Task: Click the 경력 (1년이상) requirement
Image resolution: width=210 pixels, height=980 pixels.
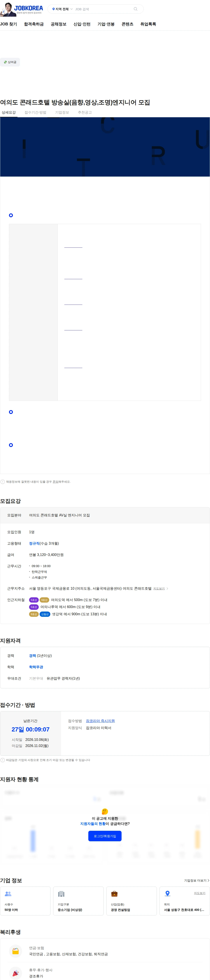Action: pos(40,656)
